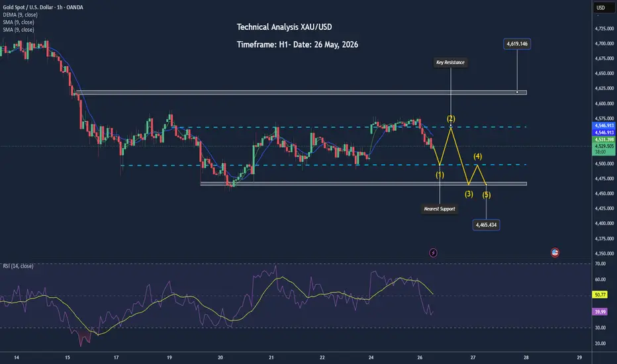Click the 4,500.000 price axis label
Image resolution: width=617 pixels, height=364 pixels.
pyautogui.click(x=604, y=163)
